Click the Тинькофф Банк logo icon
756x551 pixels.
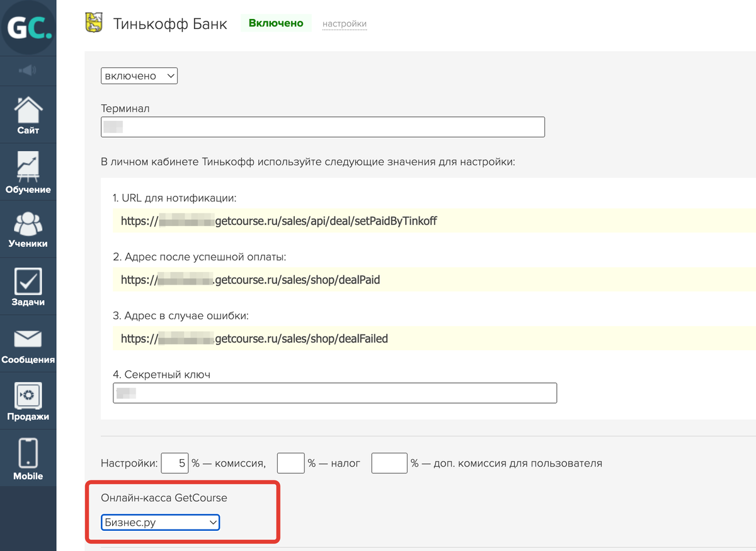[94, 23]
